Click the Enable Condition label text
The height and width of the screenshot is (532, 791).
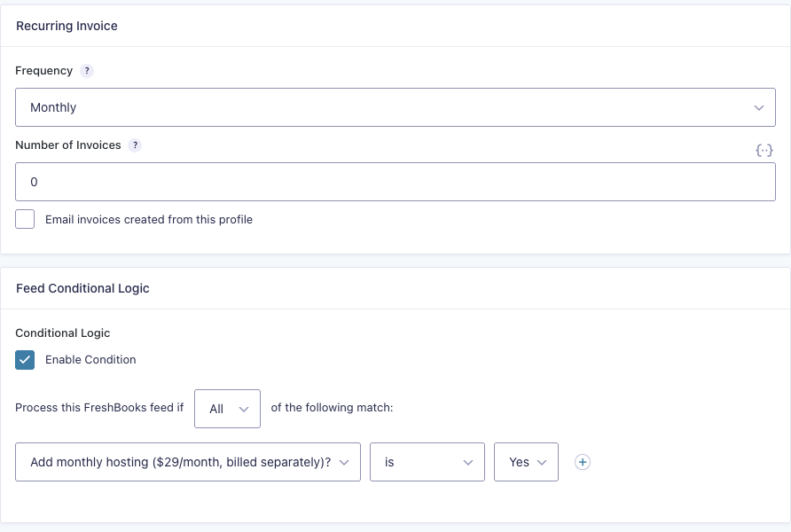pos(90,359)
